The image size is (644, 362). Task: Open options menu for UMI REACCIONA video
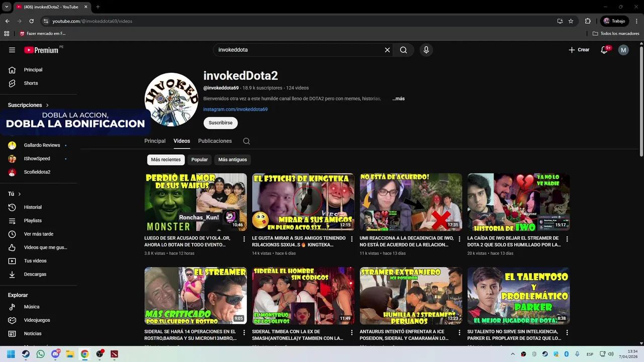click(459, 239)
